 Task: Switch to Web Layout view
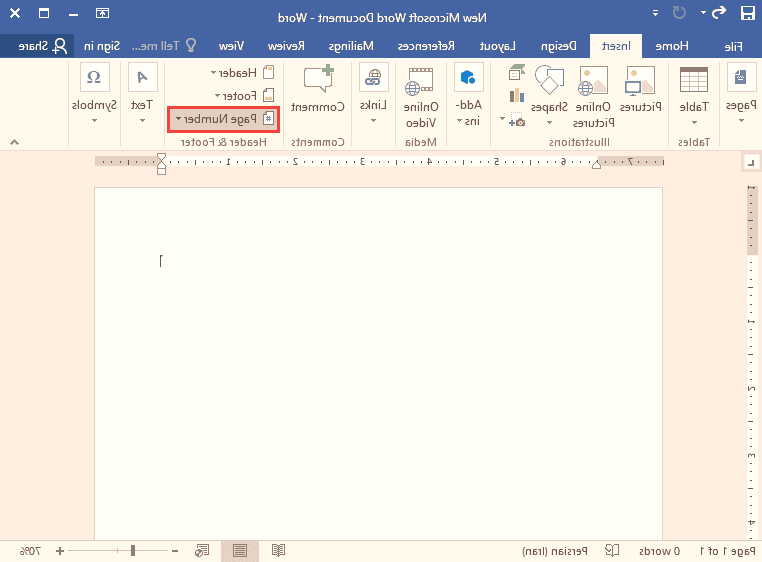(x=202, y=550)
